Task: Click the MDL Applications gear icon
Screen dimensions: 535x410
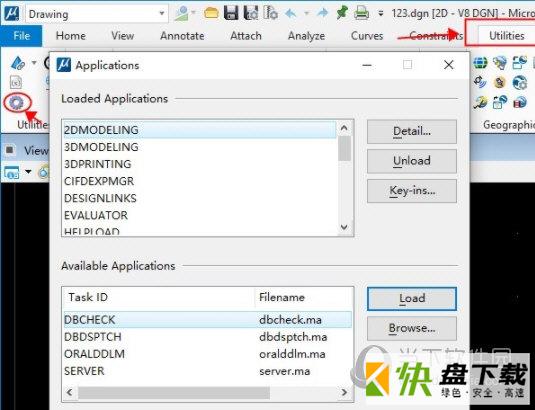Action: 17,102
